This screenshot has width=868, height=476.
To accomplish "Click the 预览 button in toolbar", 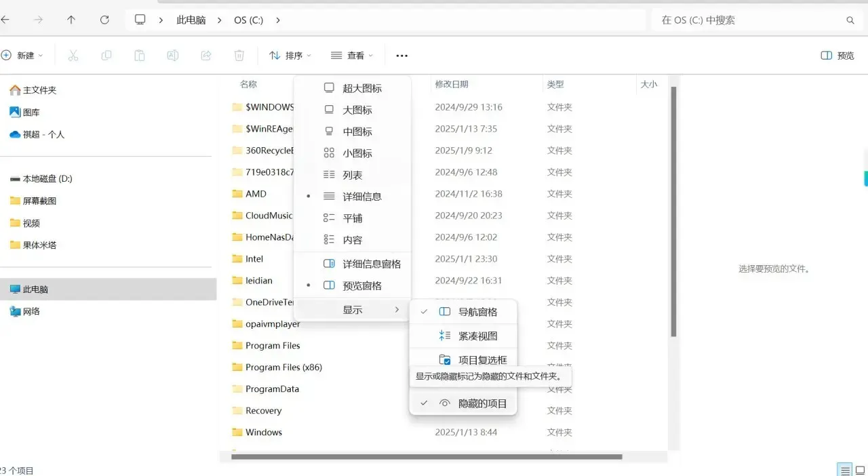I will pos(837,56).
